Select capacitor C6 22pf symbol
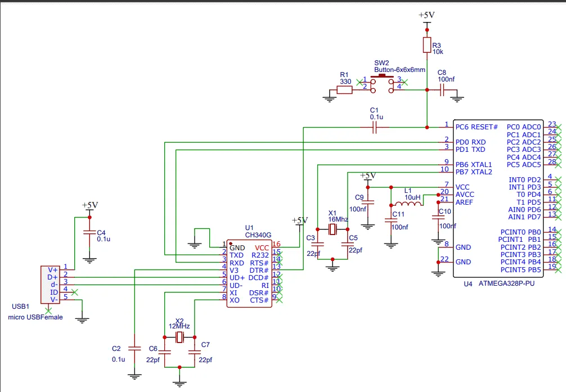The width and height of the screenshot is (566, 392). point(165,352)
